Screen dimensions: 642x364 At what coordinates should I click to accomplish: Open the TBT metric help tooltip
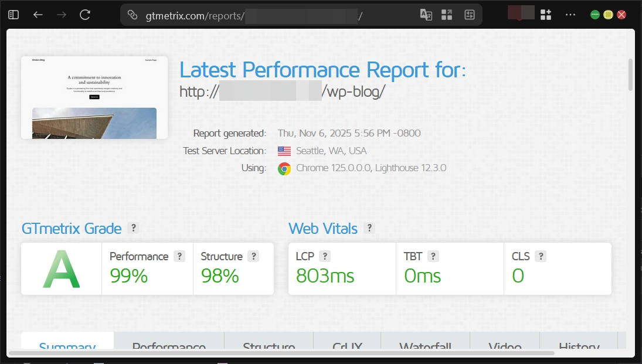click(433, 256)
